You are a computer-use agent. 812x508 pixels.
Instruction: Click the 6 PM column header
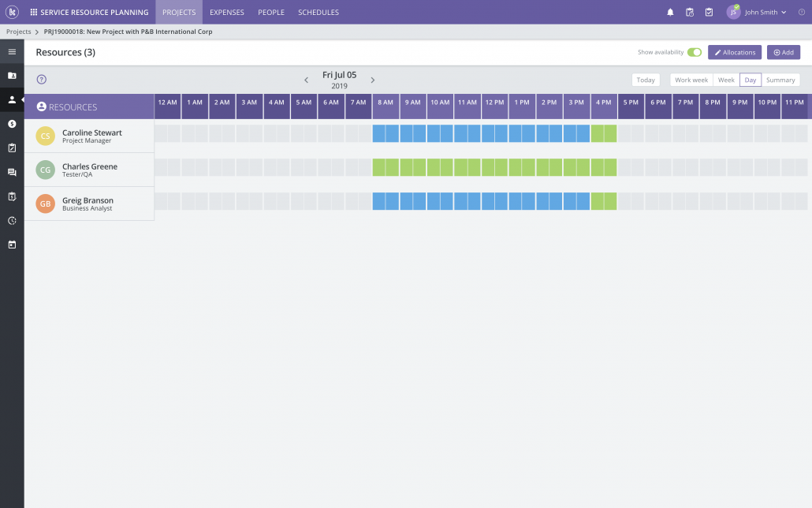tap(658, 106)
